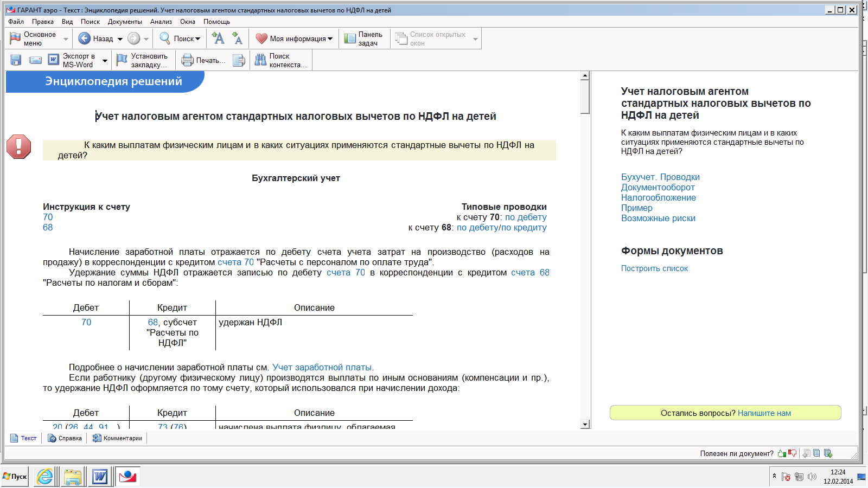Open the Правка menu
The image size is (868, 488).
click(43, 22)
